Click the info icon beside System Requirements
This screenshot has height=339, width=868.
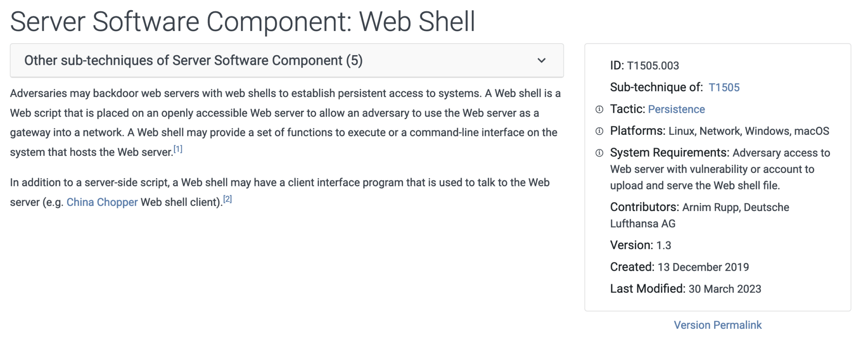(599, 153)
